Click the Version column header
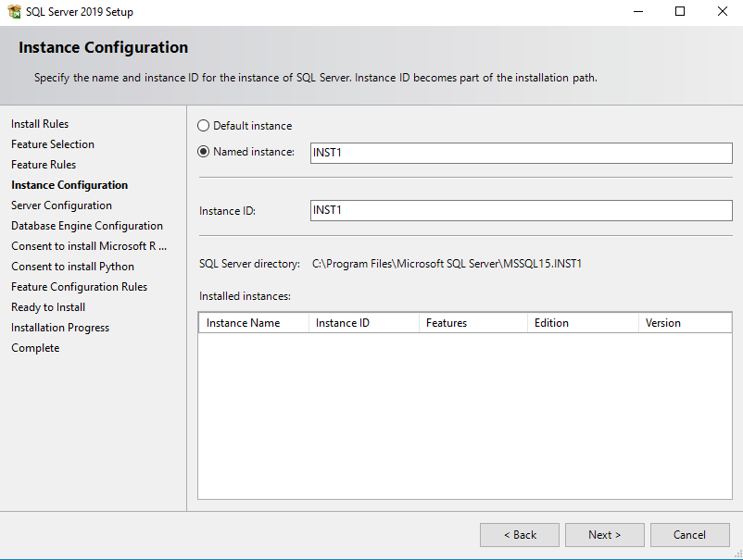This screenshot has width=743, height=560. 686,322
